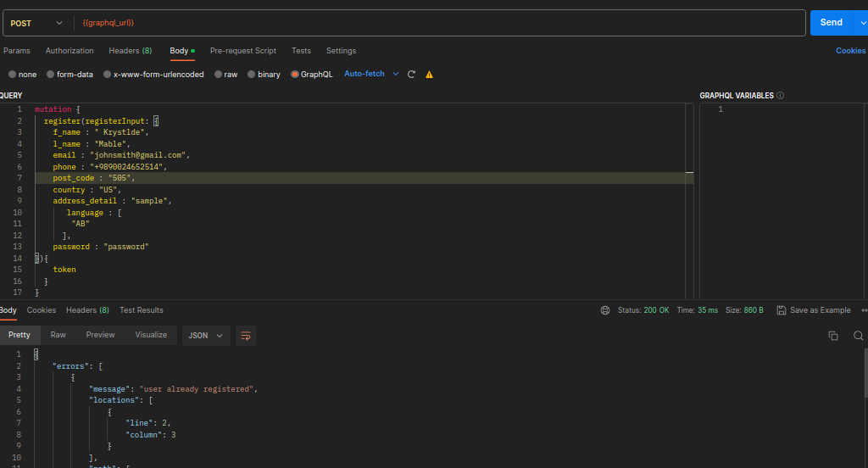Select the GraphQL body type
Image resolution: width=868 pixels, height=468 pixels.
click(x=312, y=75)
